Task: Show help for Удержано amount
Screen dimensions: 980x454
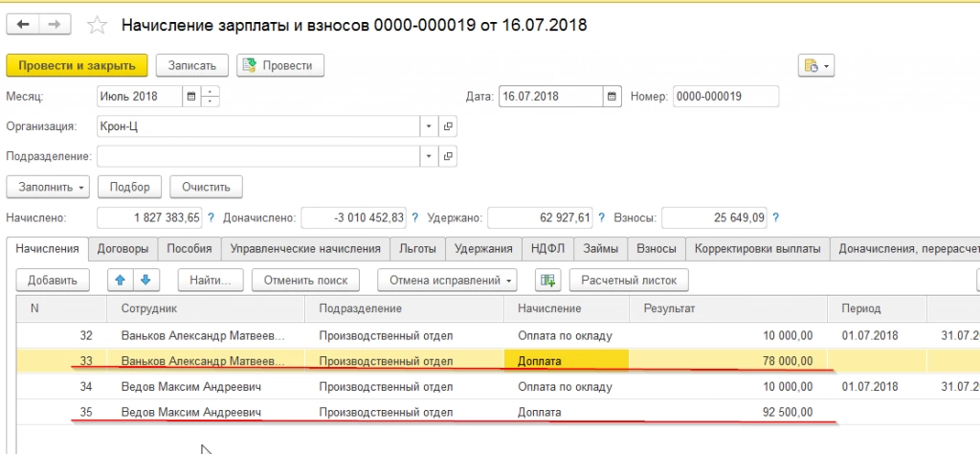Action: coord(601,217)
